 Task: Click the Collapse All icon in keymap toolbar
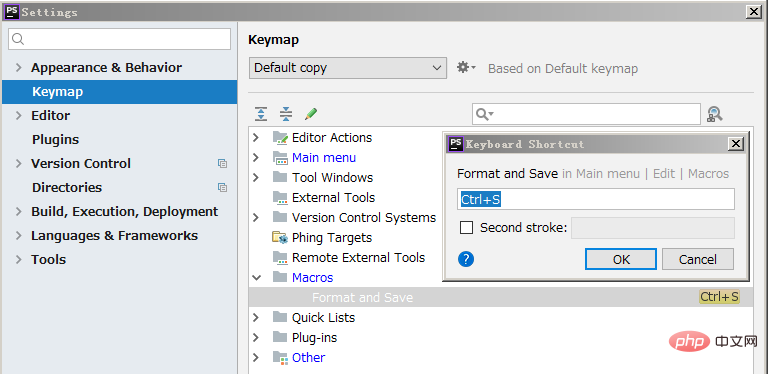[286, 114]
